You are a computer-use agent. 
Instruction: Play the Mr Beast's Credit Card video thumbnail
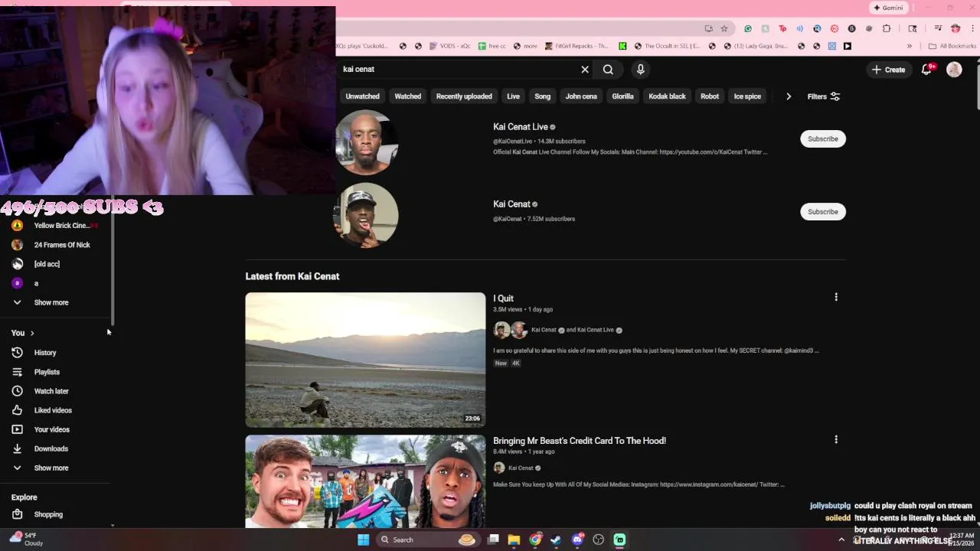(x=365, y=481)
